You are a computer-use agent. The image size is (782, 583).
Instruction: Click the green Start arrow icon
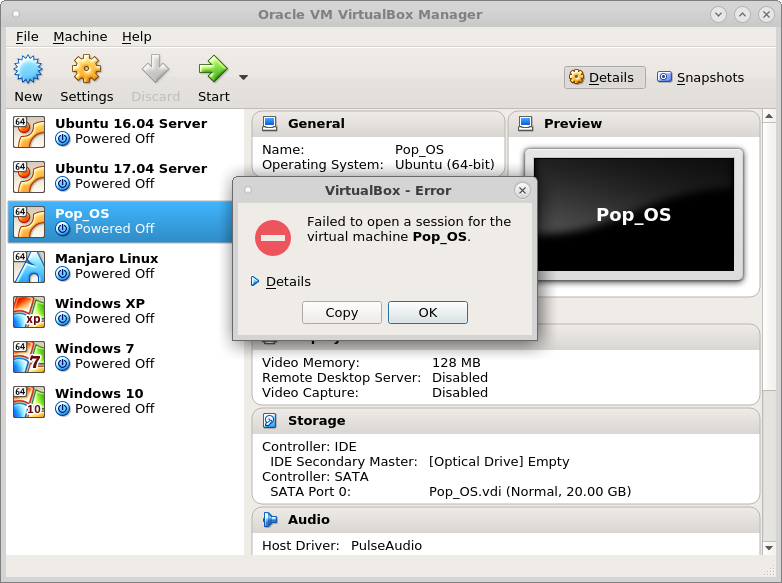point(213,69)
